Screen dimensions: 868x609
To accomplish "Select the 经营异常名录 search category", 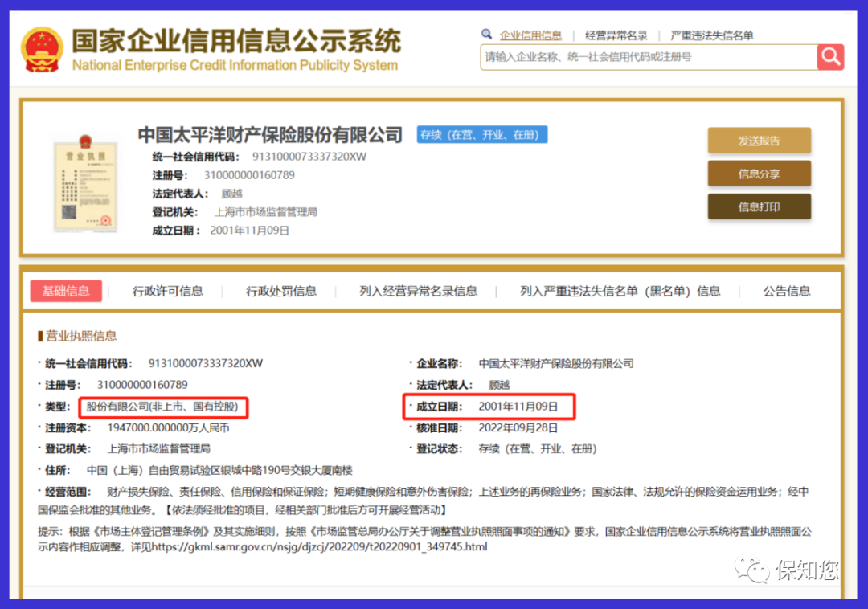I will [x=616, y=35].
